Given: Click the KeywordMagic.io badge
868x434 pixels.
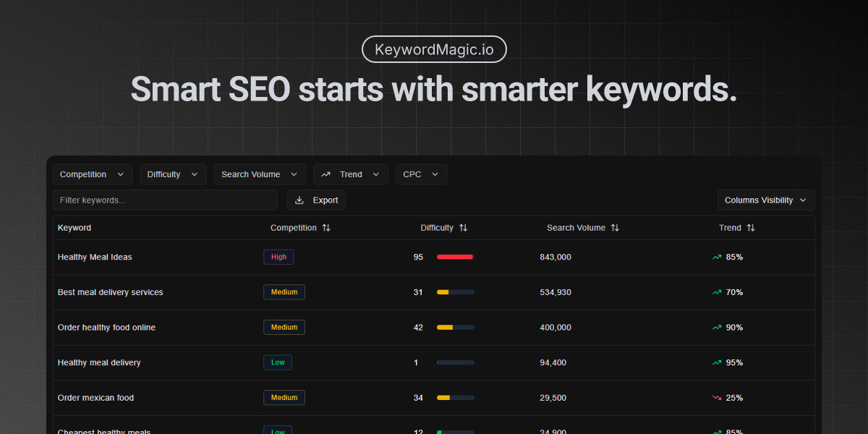Looking at the screenshot, I should [x=434, y=50].
